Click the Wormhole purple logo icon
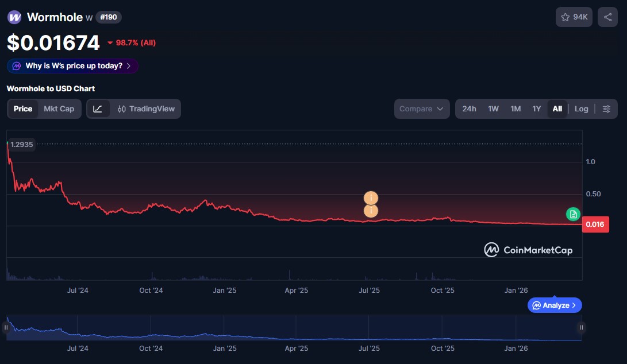The image size is (627, 364). pos(14,17)
